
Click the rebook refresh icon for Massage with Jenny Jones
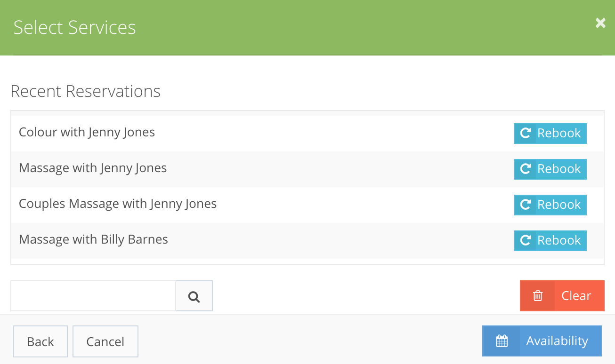pos(525,169)
